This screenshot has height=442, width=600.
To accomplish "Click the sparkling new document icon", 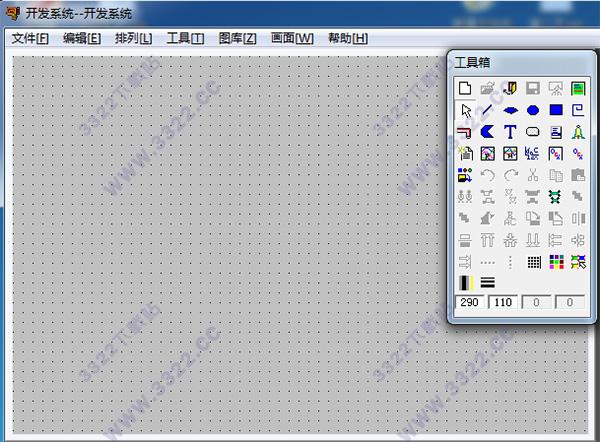I will click(x=465, y=154).
